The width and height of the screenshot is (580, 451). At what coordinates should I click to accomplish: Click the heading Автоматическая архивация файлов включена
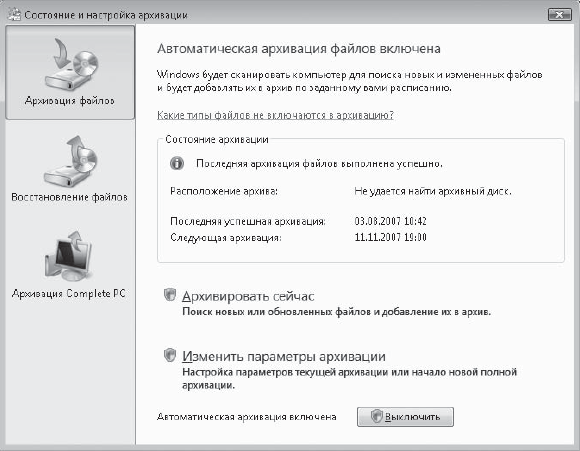point(299,49)
